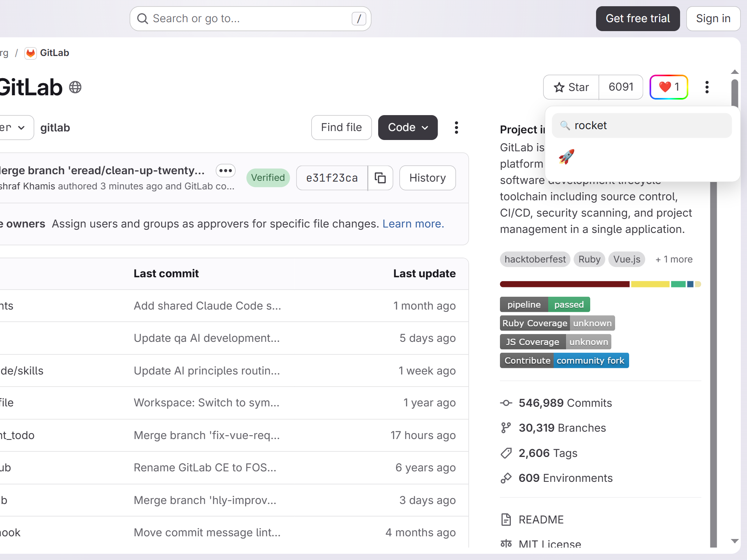Expand + 1 more topics
The width and height of the screenshot is (747, 560).
(x=674, y=259)
